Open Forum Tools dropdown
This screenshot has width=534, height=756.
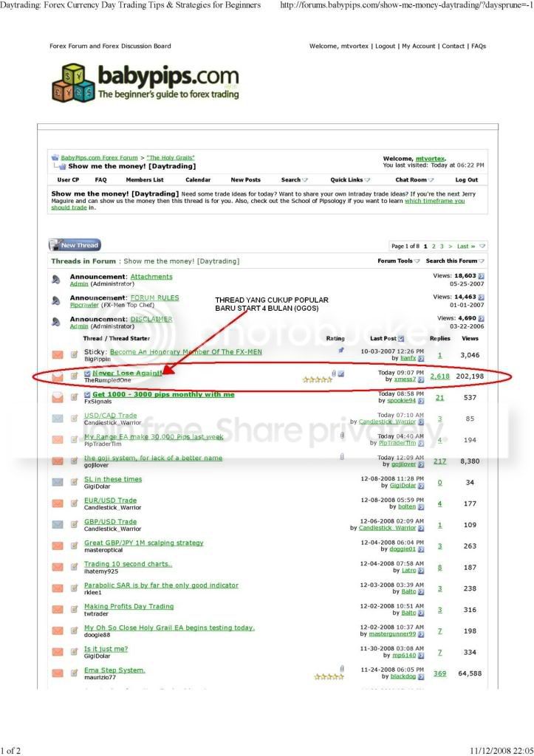click(x=398, y=261)
